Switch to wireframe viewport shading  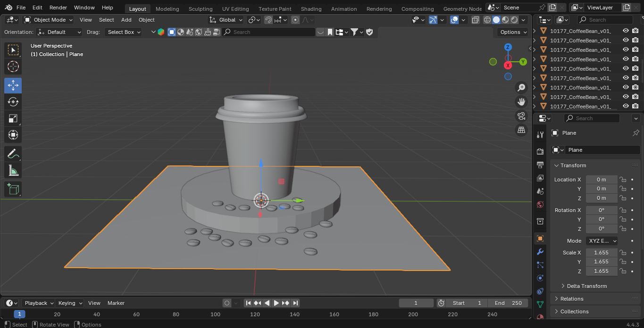click(x=487, y=20)
